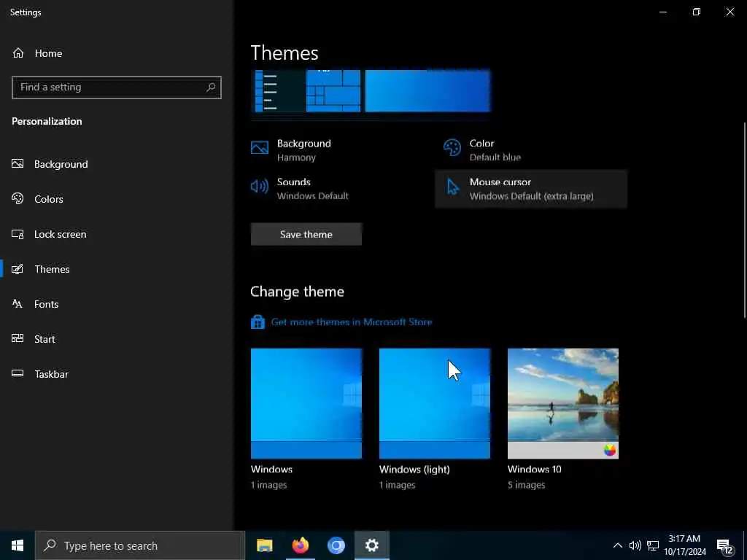The height and width of the screenshot is (560, 747).
Task: Click the Taskbar icon in sidebar
Action: coord(18,373)
